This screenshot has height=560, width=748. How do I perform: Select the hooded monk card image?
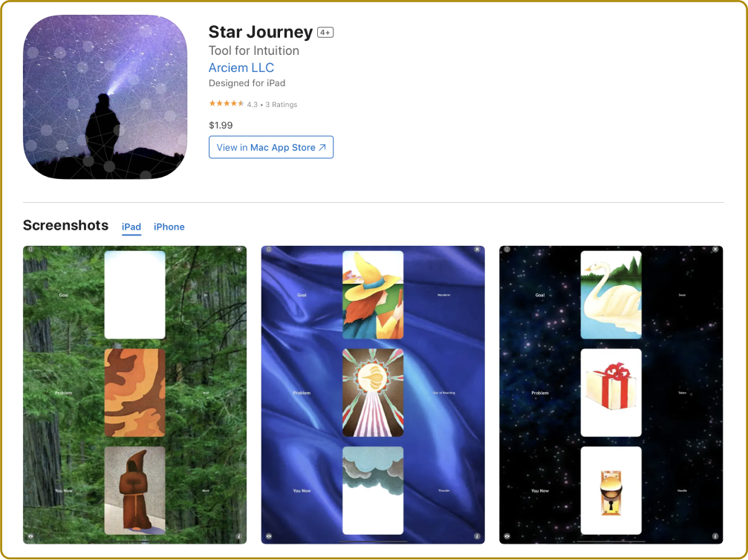click(135, 490)
